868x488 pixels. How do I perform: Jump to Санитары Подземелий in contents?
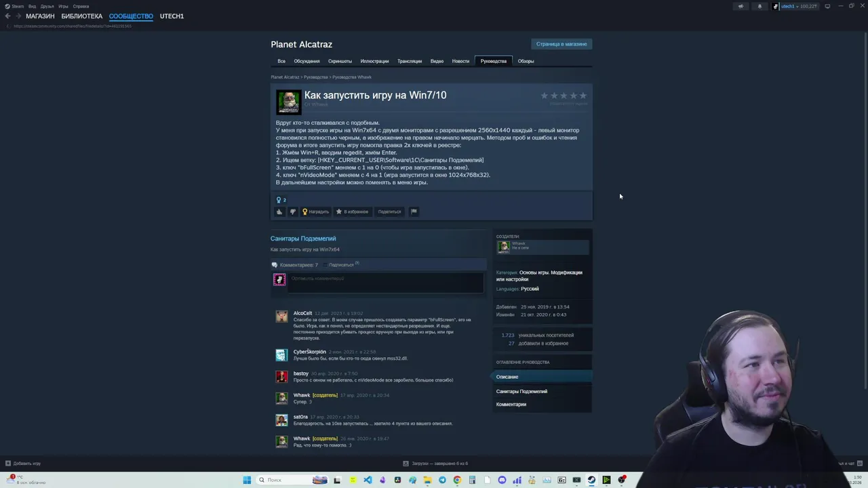[521, 391]
